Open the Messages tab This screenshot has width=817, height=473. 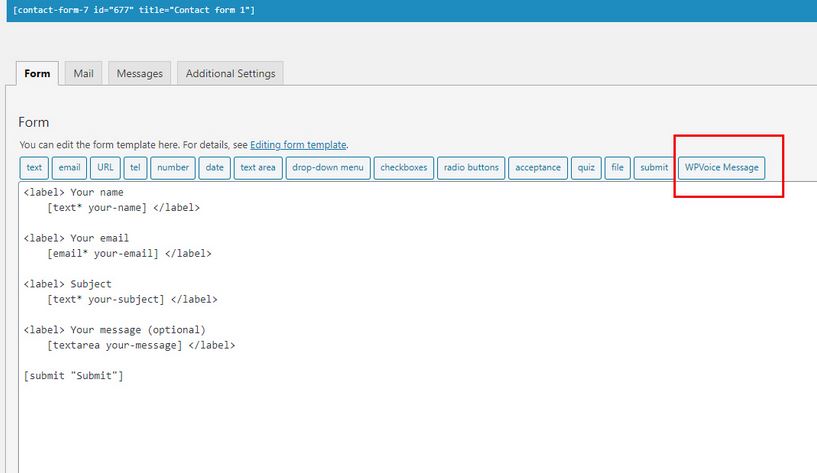140,73
